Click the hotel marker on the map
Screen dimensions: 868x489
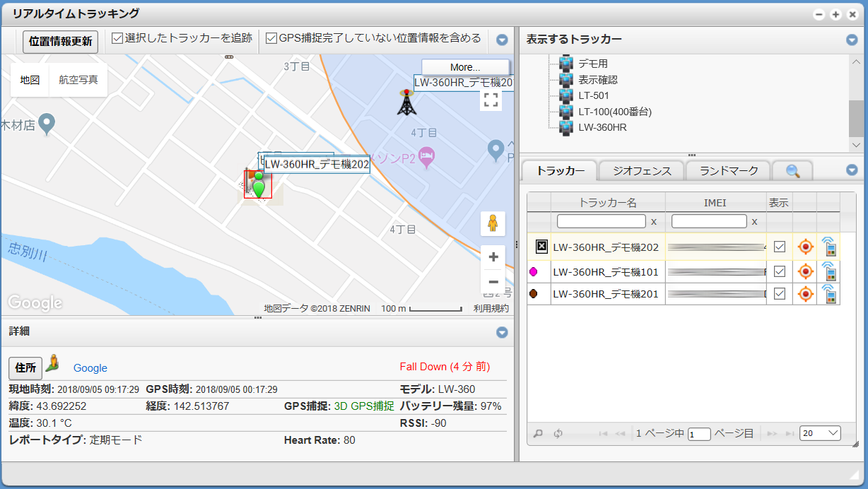(426, 158)
